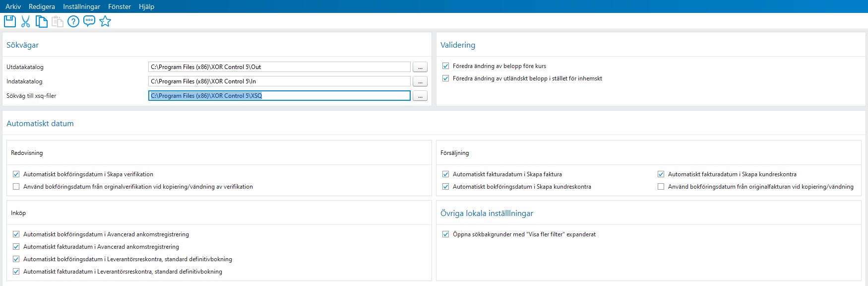Enable Använd bokföringsdatum från originalfakturan checkbox
This screenshot has width=868, height=286.
(x=661, y=187)
